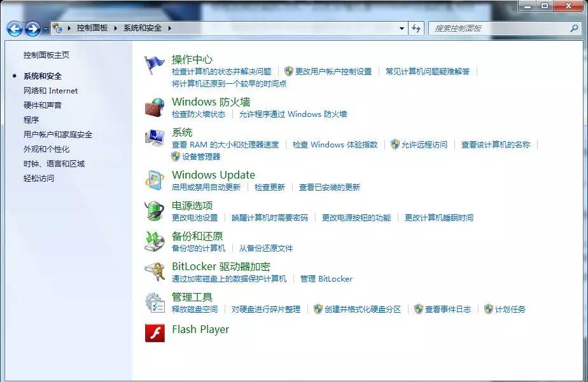The width and height of the screenshot is (588, 382).
Task: Open 时钟、语言和区域 category
Action: point(54,163)
